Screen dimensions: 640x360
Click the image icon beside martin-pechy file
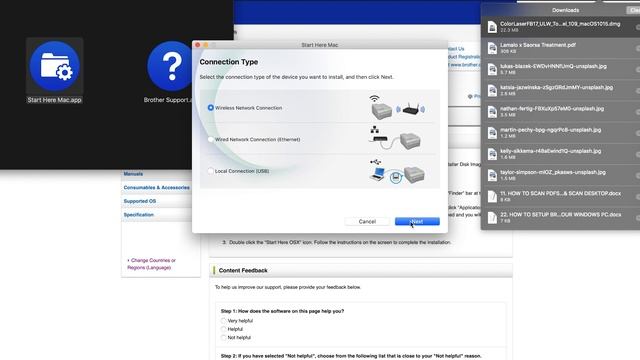(492, 133)
